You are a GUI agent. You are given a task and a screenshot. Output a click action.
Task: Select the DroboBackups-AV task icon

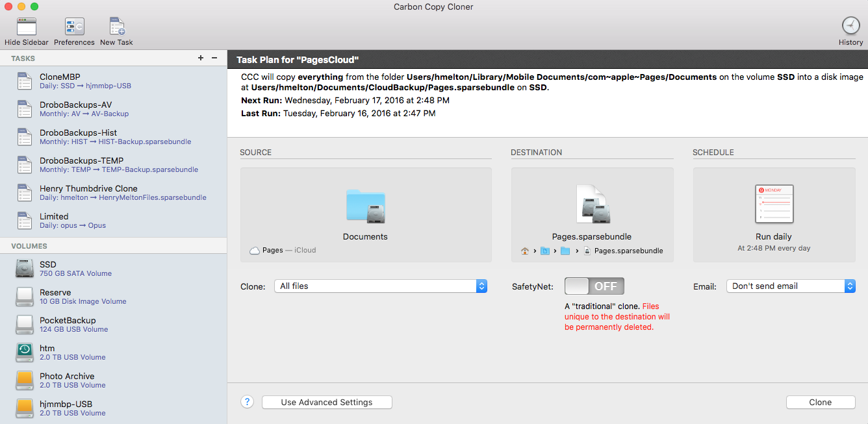click(25, 109)
